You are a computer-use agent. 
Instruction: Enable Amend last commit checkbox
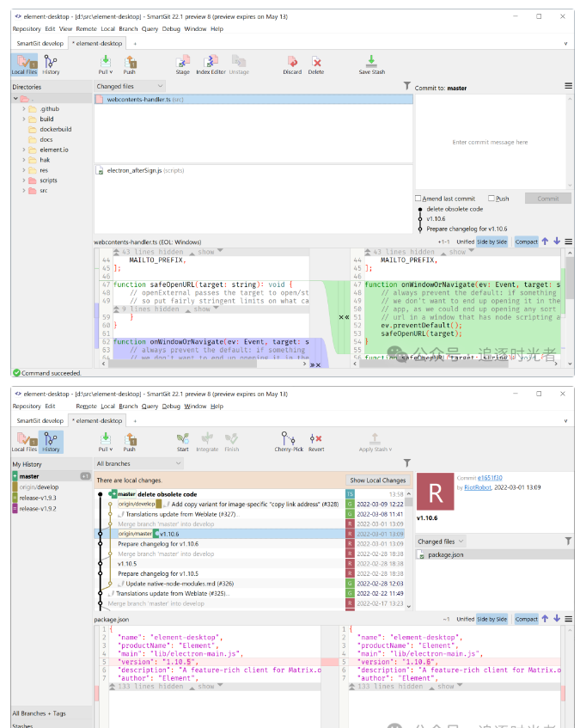(418, 199)
